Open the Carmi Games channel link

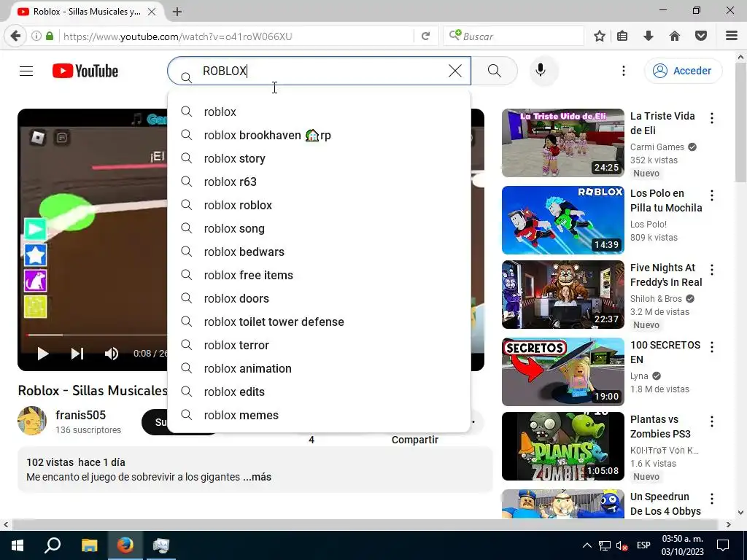pos(657,147)
